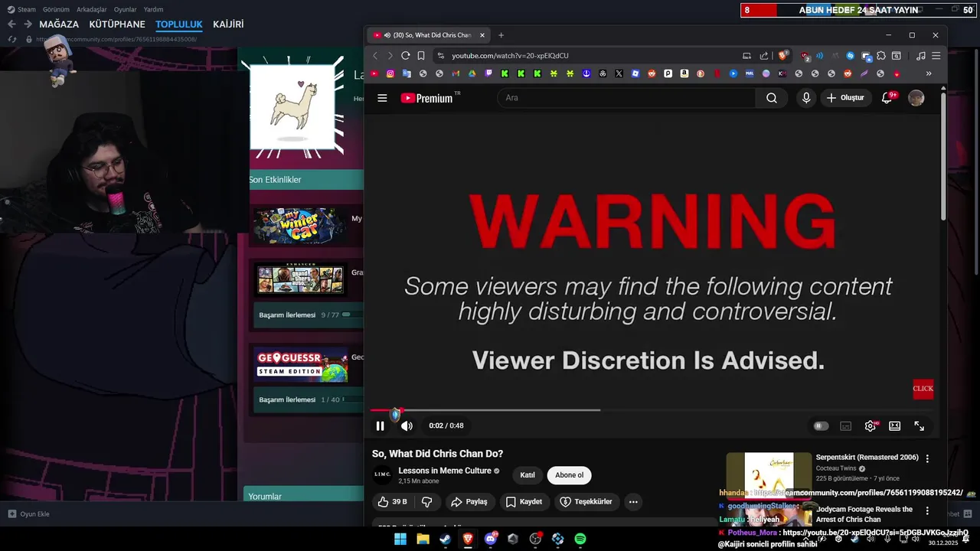Click the Ara search input field
Screen dimensions: 980x551
point(626,98)
